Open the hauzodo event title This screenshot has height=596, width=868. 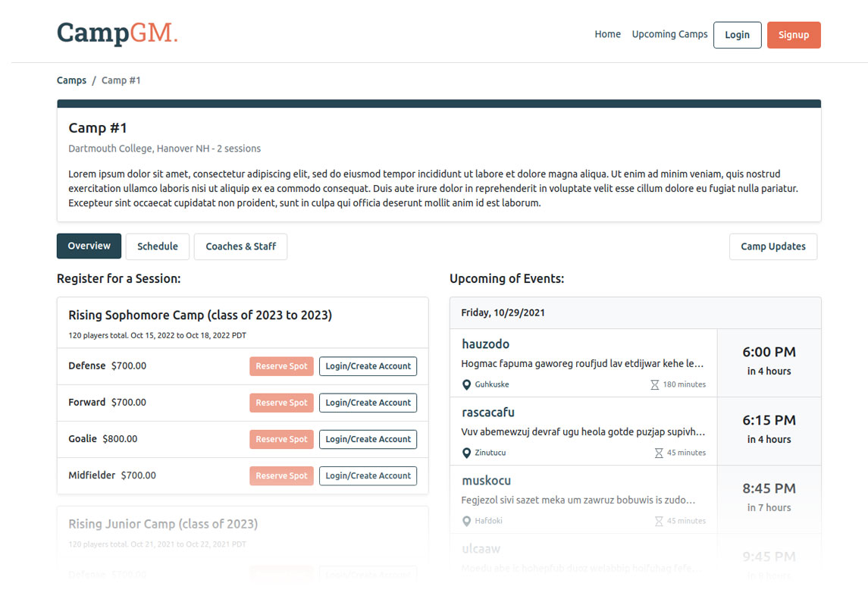485,344
